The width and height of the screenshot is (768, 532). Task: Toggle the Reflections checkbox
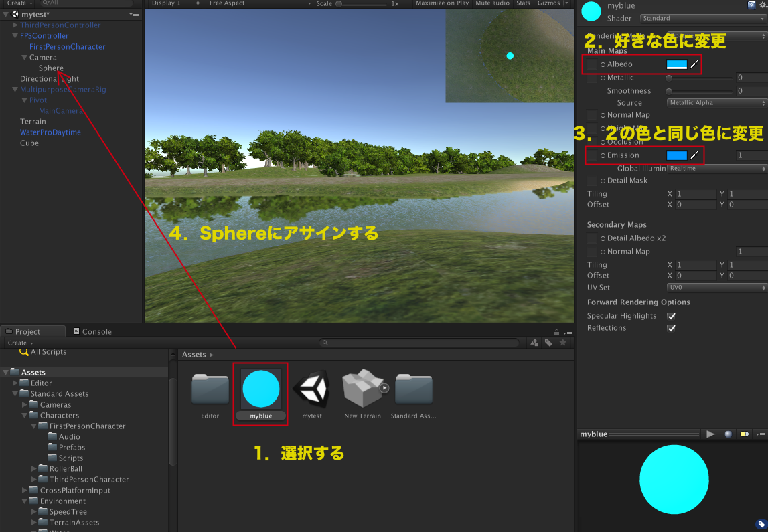[x=671, y=328]
